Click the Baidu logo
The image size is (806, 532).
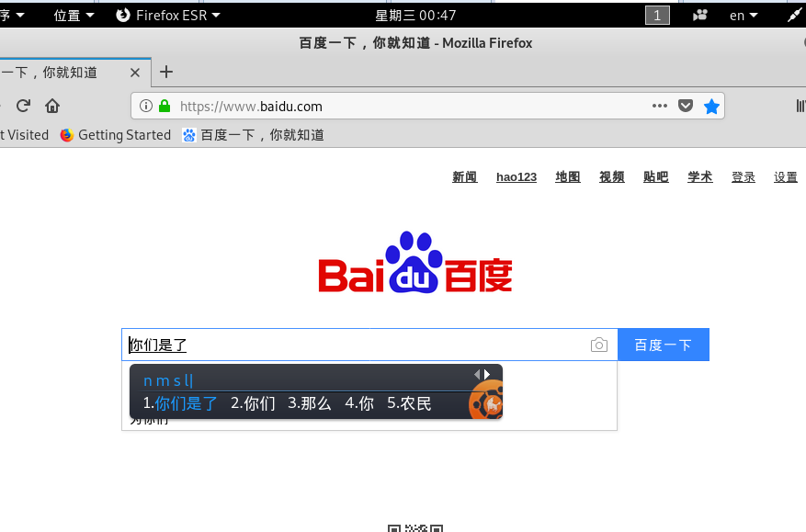415,262
